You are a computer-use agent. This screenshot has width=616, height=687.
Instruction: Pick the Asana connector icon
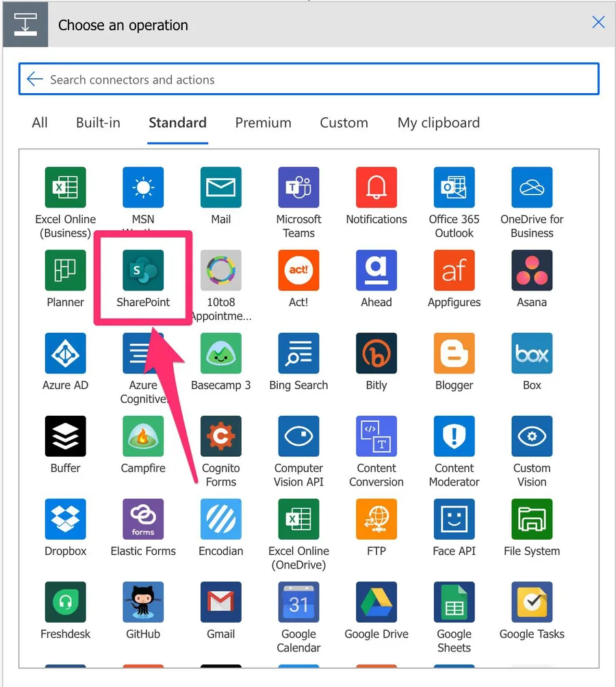point(532,271)
